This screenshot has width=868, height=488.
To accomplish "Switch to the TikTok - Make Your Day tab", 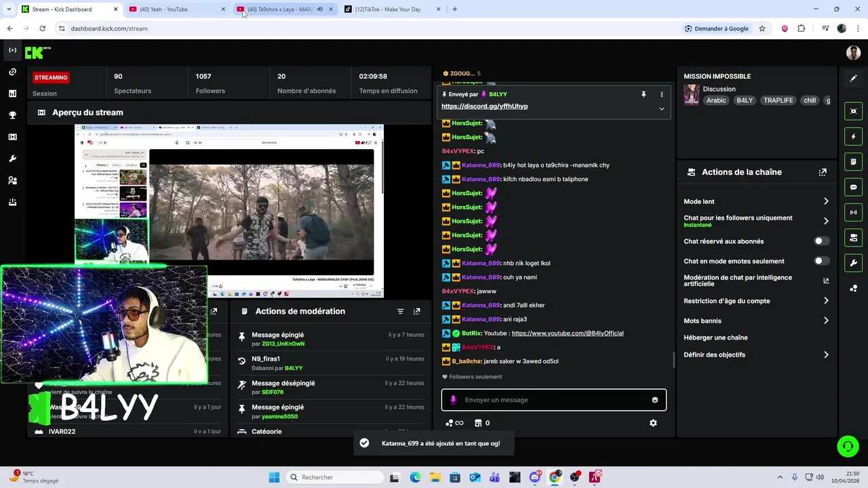I will coord(393,9).
